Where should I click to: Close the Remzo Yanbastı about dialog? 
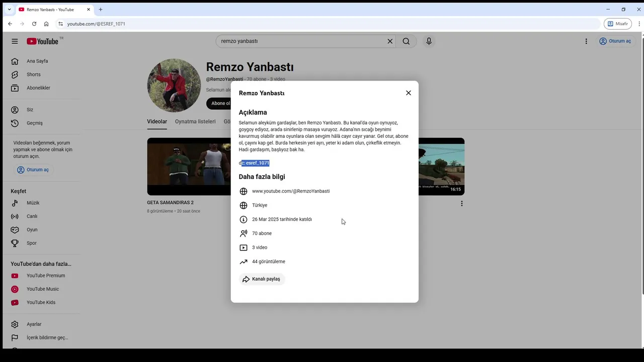pyautogui.click(x=409, y=93)
